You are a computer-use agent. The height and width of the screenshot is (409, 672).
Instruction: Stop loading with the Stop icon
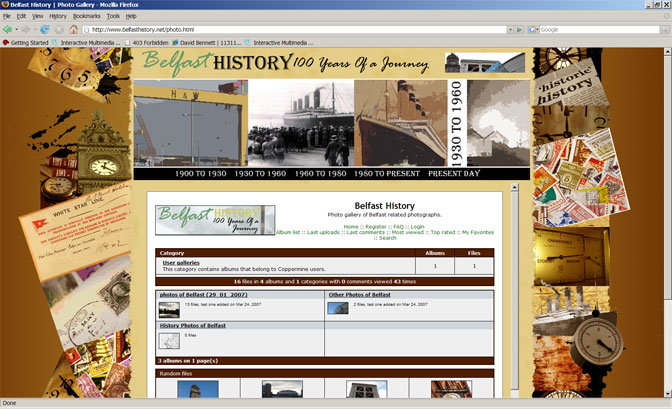pos(59,30)
